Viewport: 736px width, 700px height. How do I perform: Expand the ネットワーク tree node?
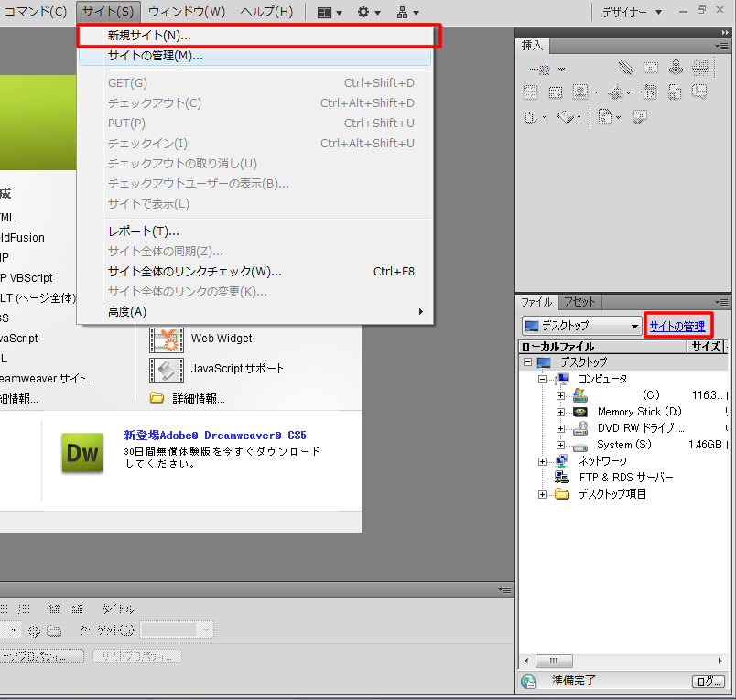click(543, 461)
